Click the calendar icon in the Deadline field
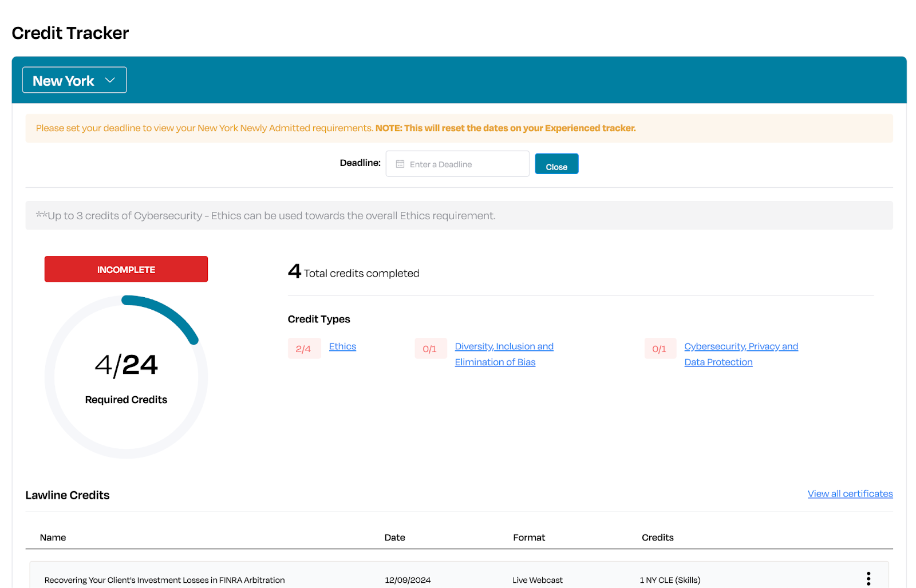 [400, 164]
